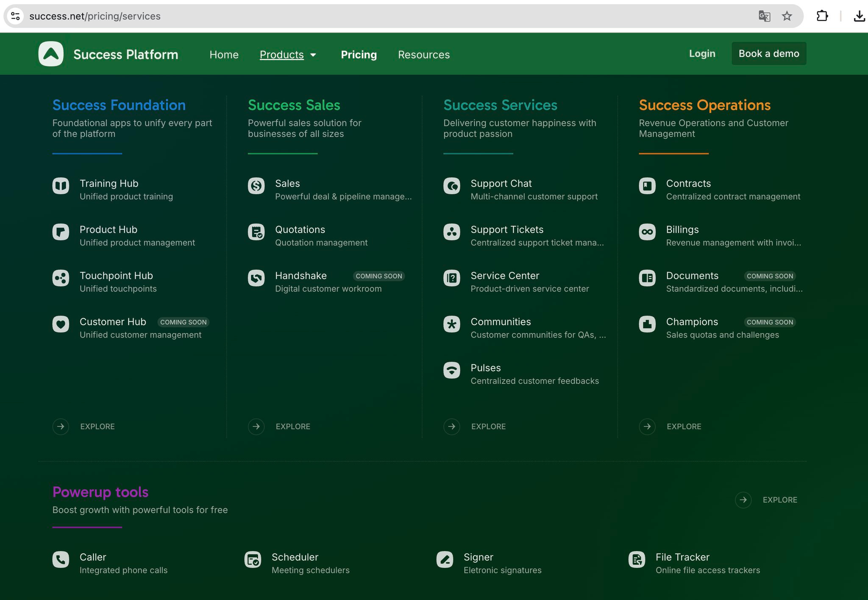Open the Powerup tools heading link
The height and width of the screenshot is (600, 868).
(x=100, y=492)
